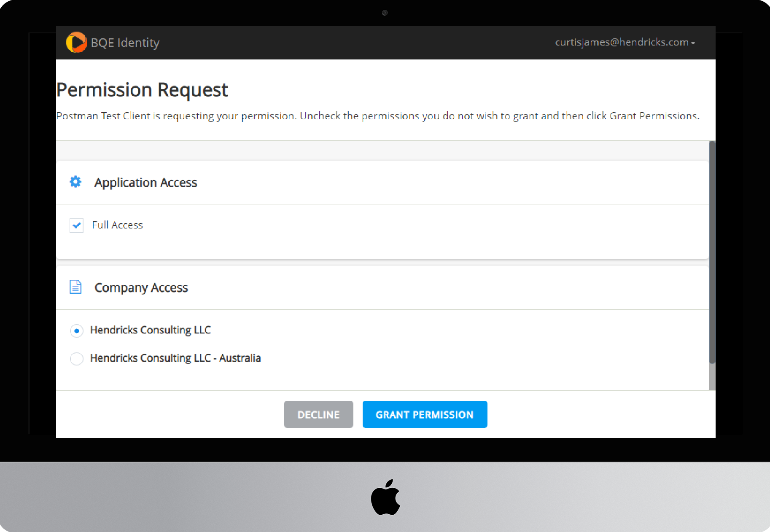Click the Grant Permission button
This screenshot has width=770, height=532.
[425, 414]
